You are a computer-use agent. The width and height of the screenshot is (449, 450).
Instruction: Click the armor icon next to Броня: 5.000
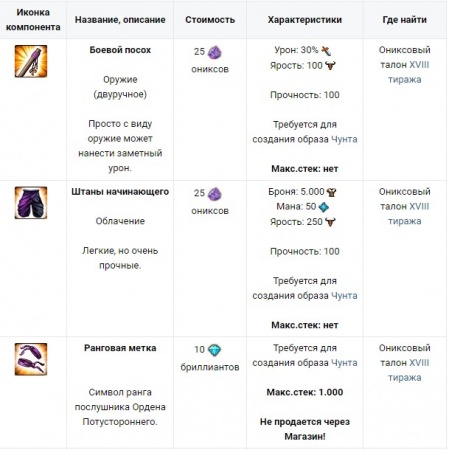click(331, 192)
